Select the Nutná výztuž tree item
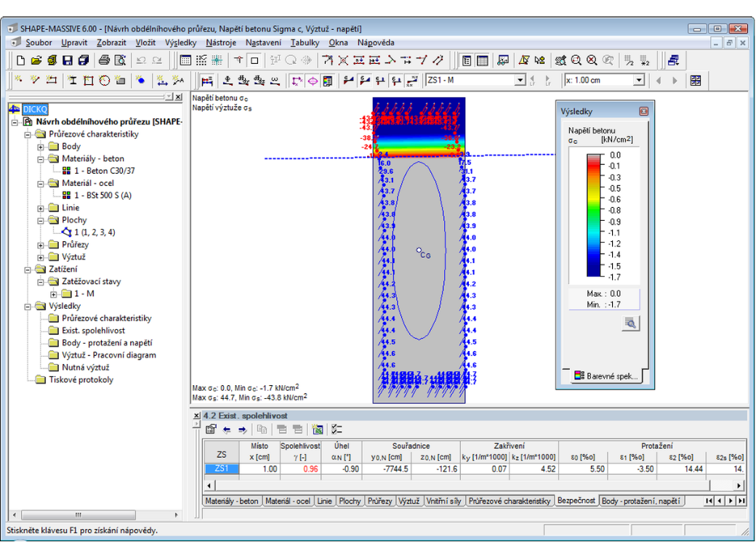 86,367
